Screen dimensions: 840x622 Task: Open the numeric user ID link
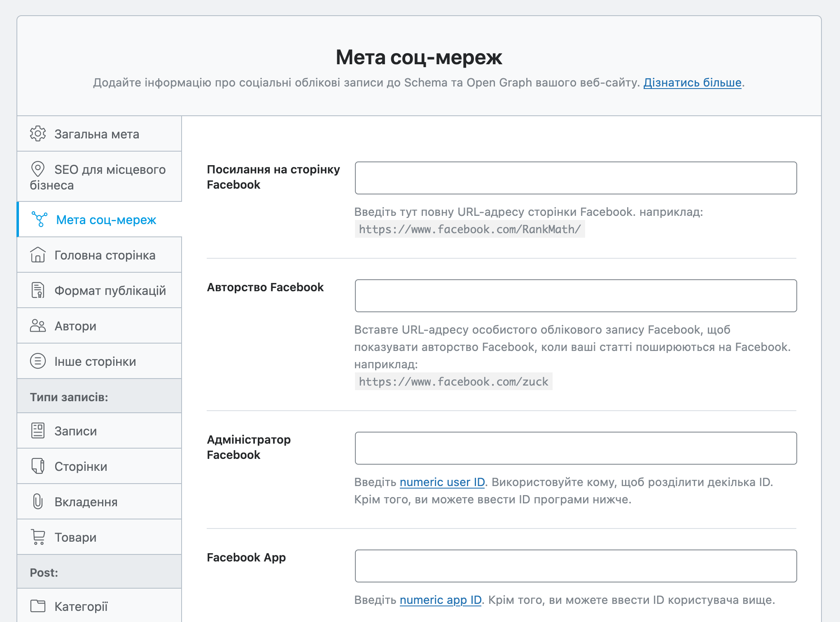point(442,482)
